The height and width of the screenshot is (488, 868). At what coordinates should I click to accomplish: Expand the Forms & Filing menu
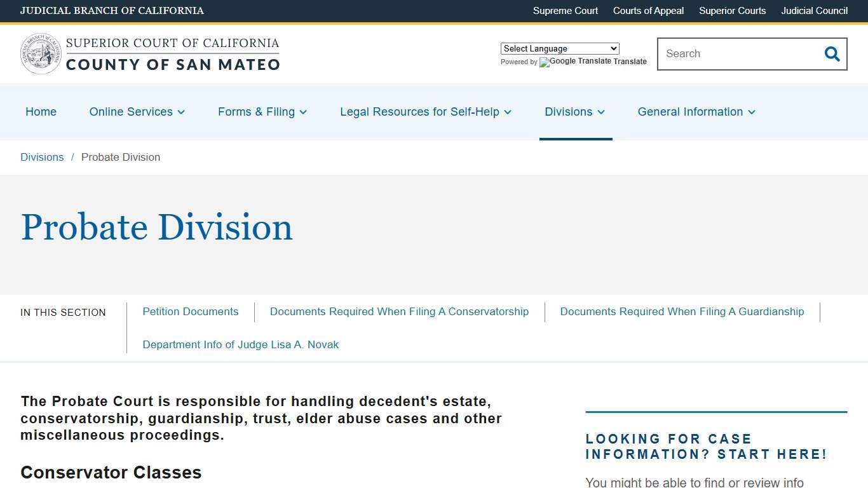click(262, 112)
